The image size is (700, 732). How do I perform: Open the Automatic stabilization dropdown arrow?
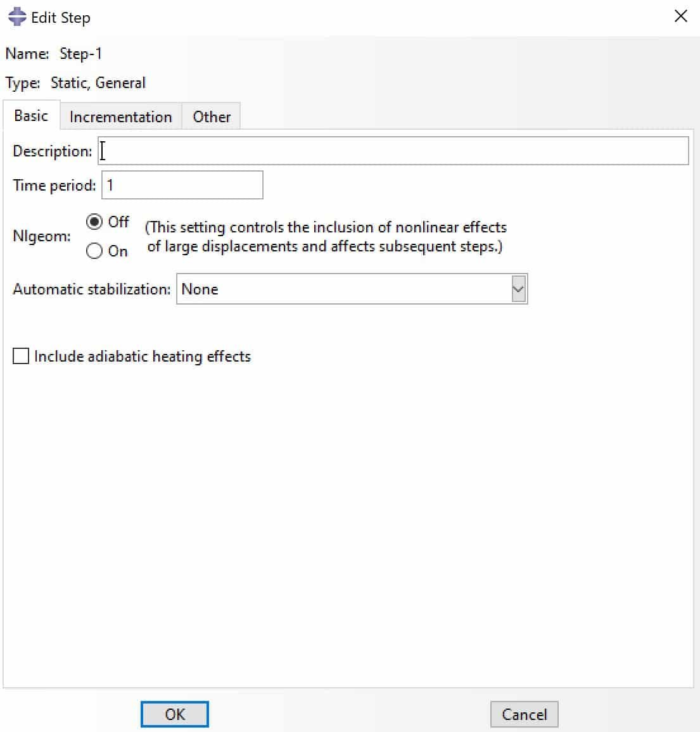tap(518, 289)
